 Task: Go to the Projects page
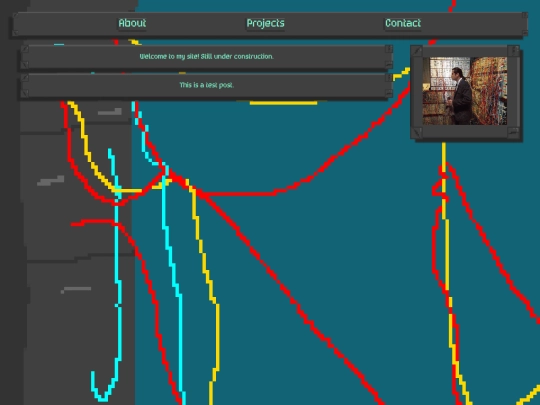click(x=266, y=23)
